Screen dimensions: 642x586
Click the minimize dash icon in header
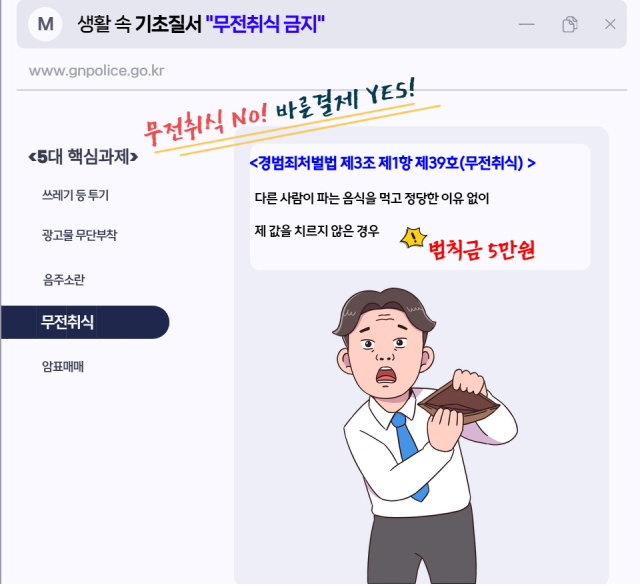[x=527, y=24]
